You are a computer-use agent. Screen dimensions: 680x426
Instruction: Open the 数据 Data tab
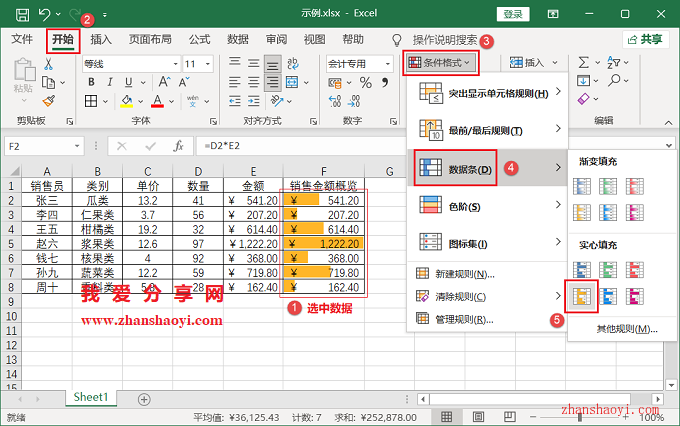tap(238, 40)
